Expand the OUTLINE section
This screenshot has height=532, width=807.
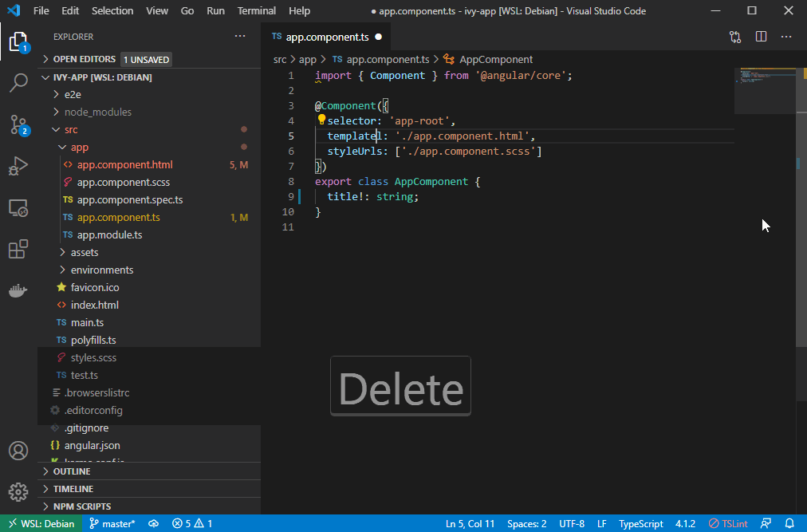72,471
